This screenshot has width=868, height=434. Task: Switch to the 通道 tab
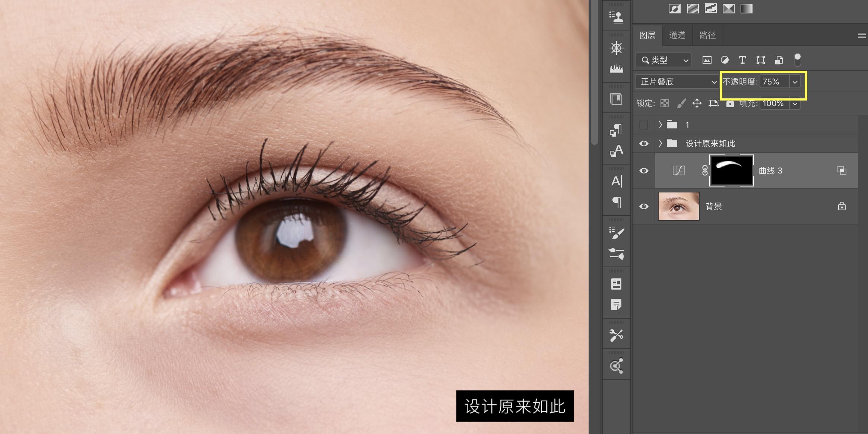point(677,35)
